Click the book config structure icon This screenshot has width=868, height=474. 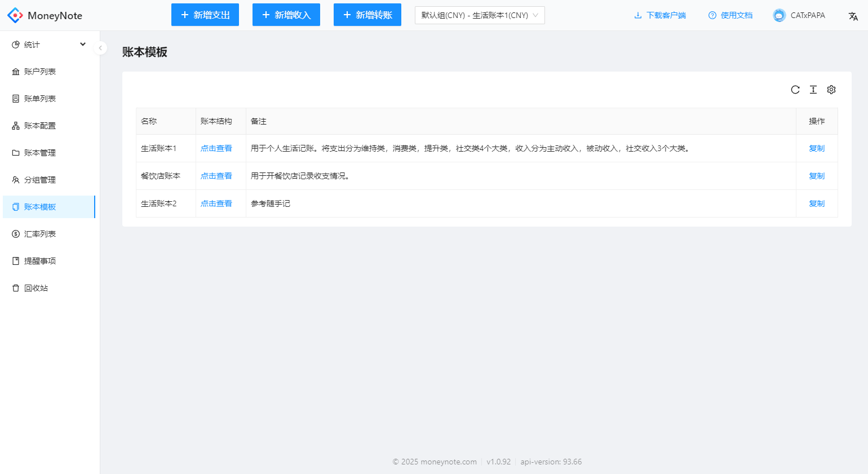tap(16, 126)
